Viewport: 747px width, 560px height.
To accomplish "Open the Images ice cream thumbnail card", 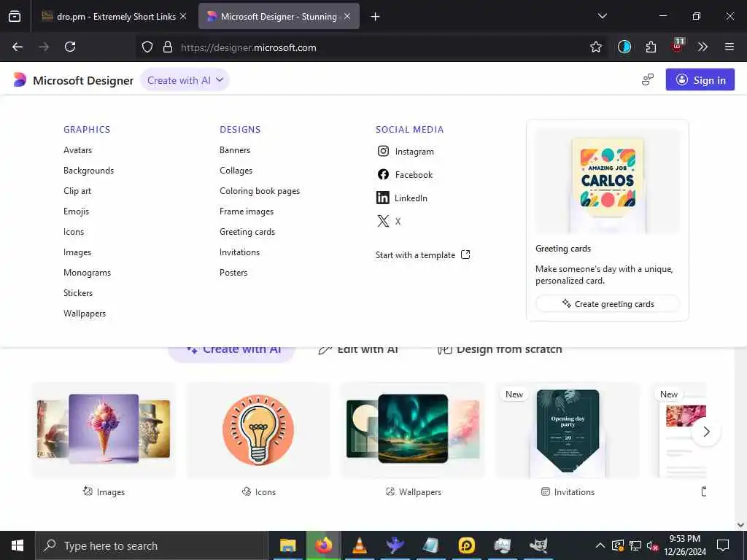I will 104,429.
